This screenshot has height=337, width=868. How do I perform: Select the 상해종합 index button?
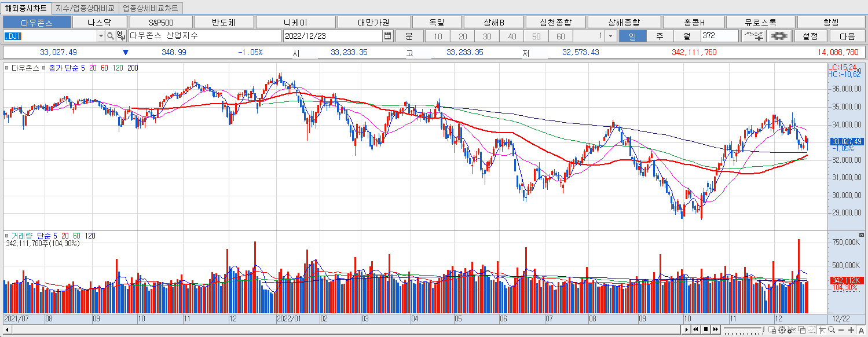click(x=624, y=22)
